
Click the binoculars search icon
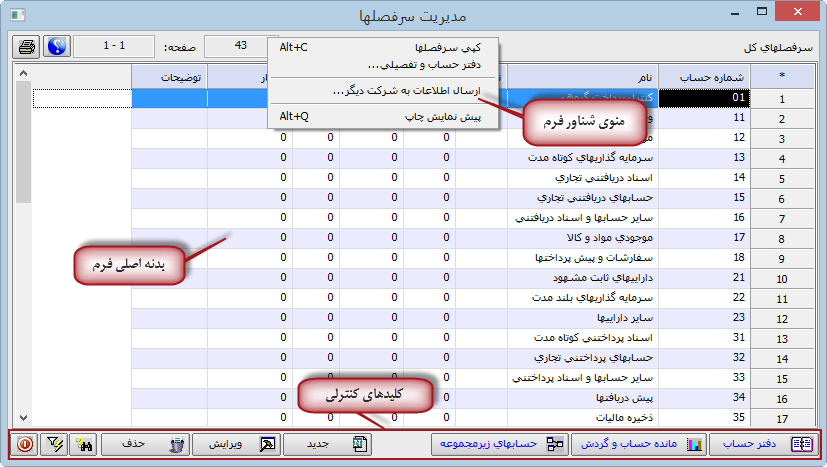pyautogui.click(x=84, y=443)
